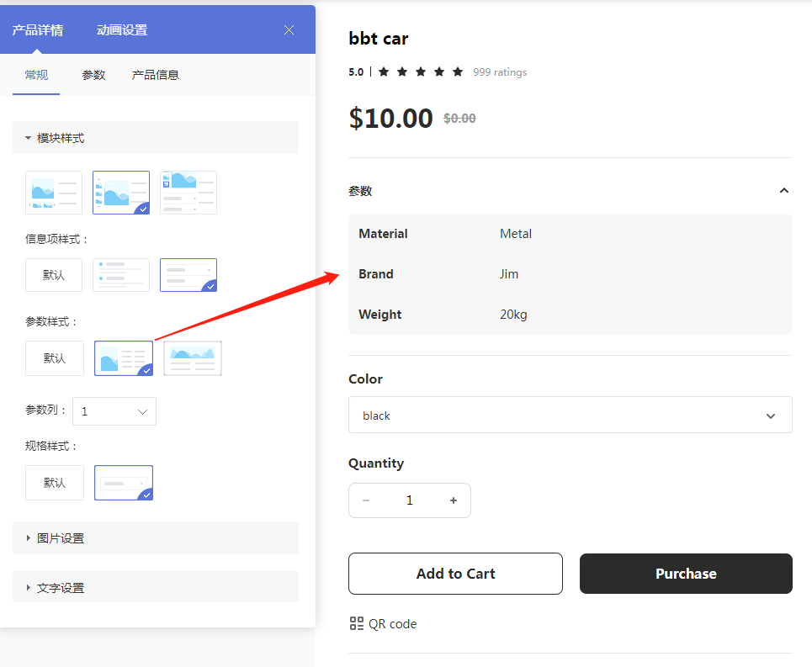Image resolution: width=812 pixels, height=667 pixels.
Task: Click the plus icon to increase quantity
Action: pyautogui.click(x=454, y=500)
